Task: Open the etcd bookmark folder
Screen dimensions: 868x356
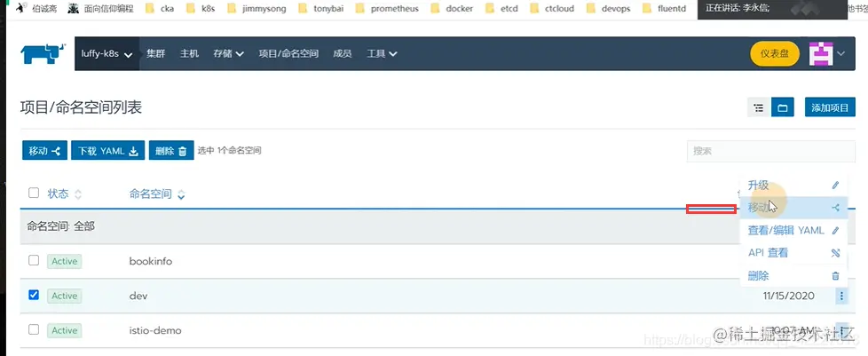Action: pyautogui.click(x=501, y=9)
